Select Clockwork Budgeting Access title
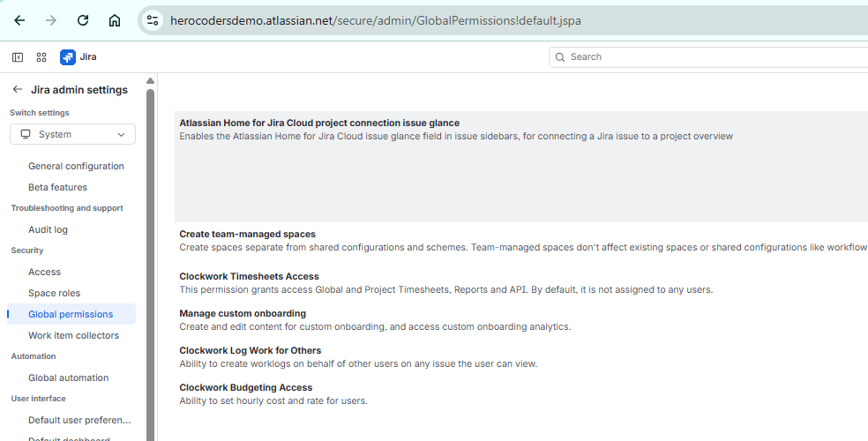Screen dimensions: 868x441 (x=246, y=387)
